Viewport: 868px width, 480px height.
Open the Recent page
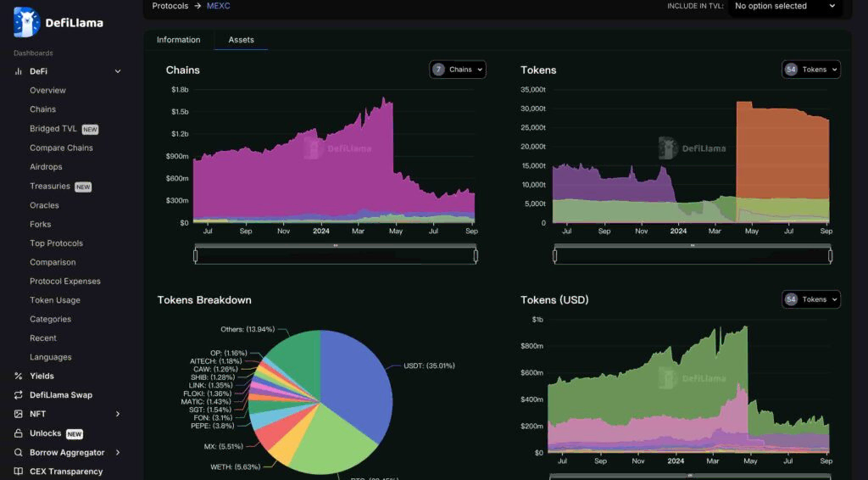[x=43, y=338]
